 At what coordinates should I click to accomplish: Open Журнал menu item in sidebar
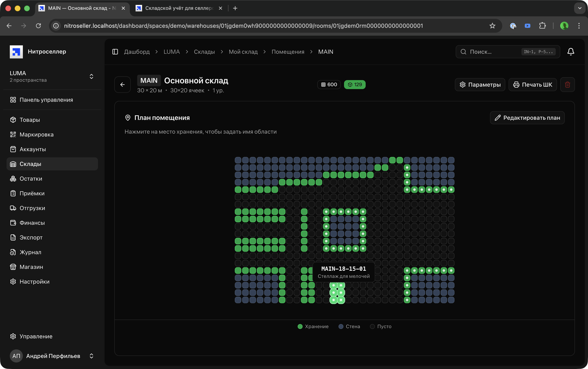(x=30, y=252)
